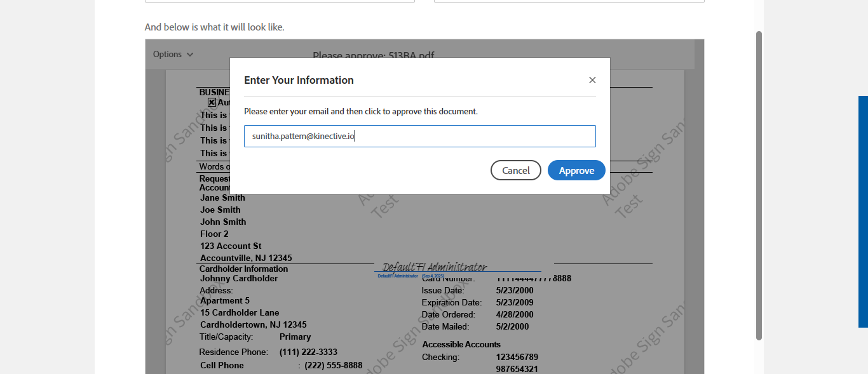This screenshot has width=868, height=374.
Task: Click the 'Jane Smith' line
Action: [222, 197]
